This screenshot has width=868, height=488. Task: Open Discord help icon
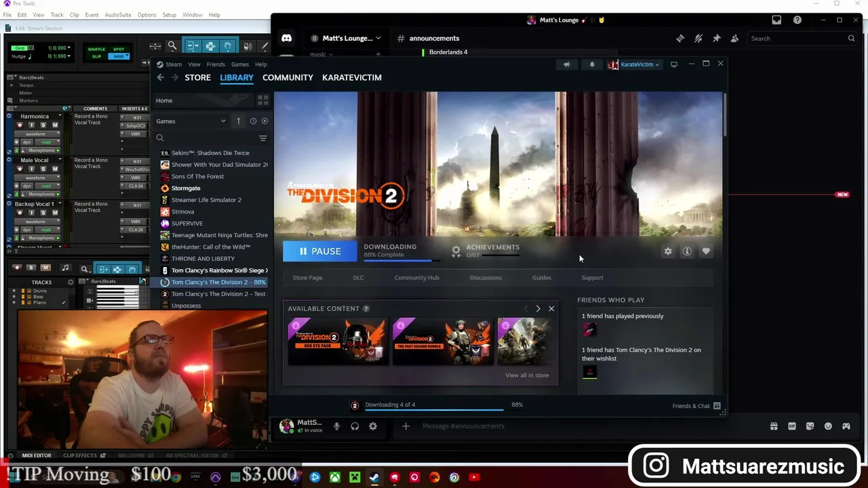click(797, 20)
